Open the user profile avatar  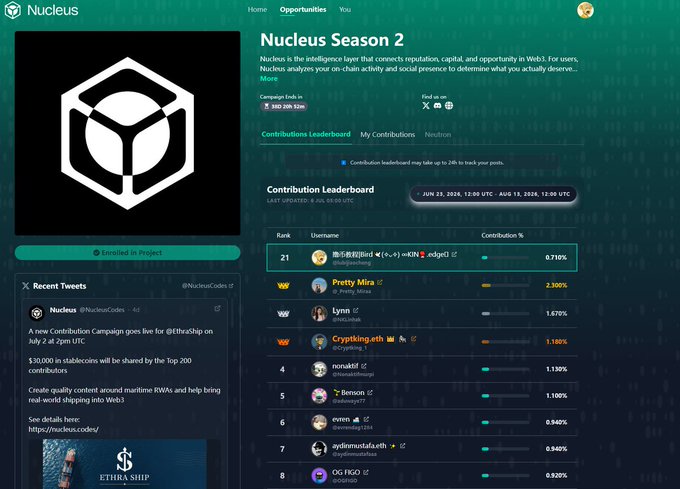coord(585,10)
